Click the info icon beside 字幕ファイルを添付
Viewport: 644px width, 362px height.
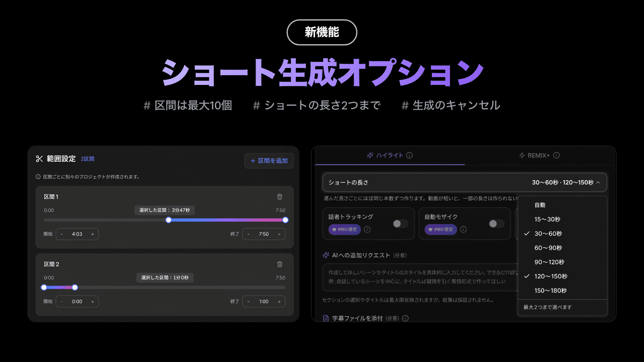[405, 318]
